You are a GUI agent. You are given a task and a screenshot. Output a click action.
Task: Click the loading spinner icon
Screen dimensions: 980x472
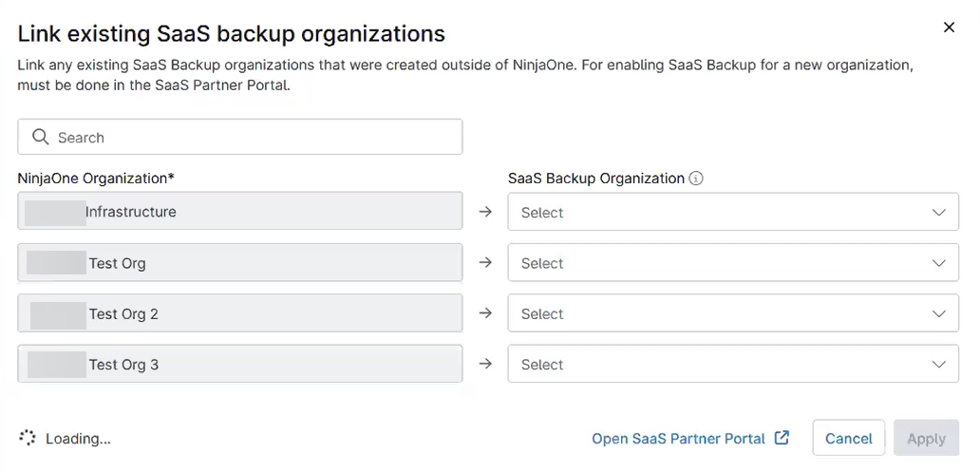point(28,438)
